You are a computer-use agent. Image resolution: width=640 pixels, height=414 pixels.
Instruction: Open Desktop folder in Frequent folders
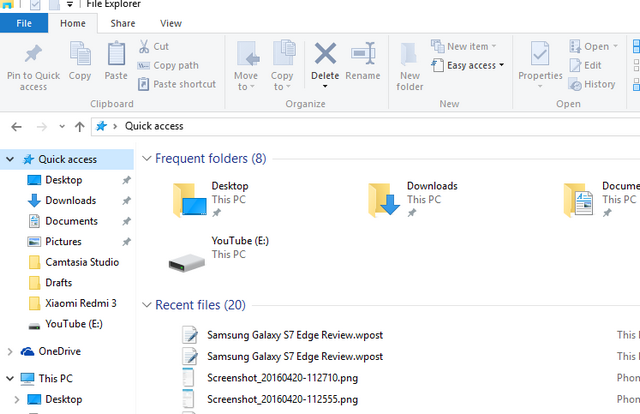click(211, 200)
